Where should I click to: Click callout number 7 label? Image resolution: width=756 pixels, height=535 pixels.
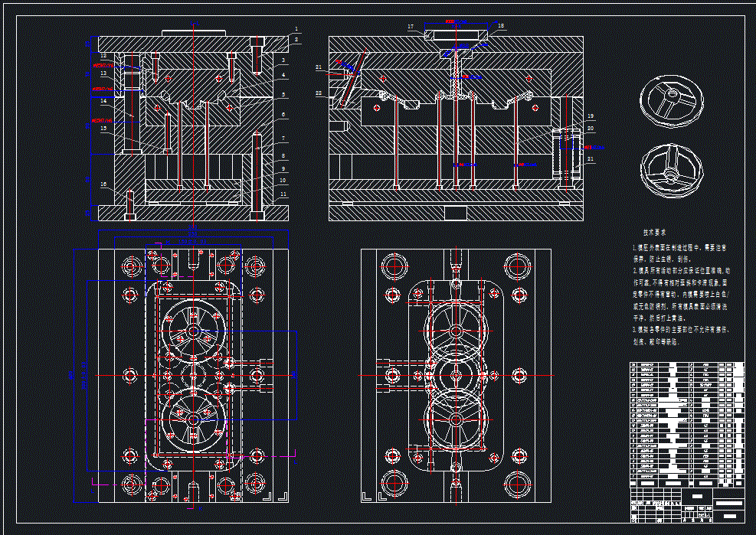point(283,139)
